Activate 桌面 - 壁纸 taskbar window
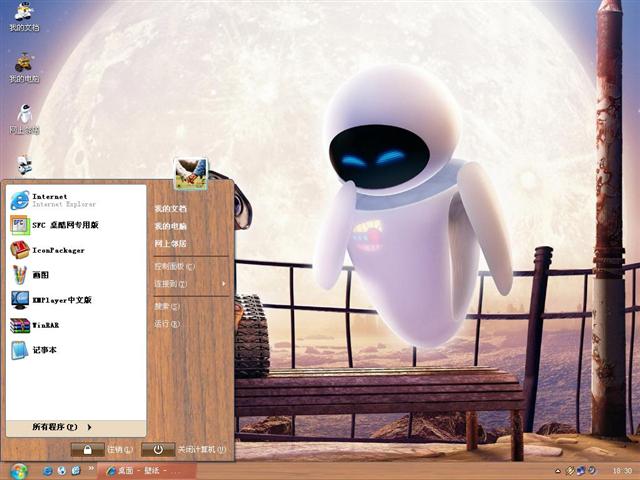The width and height of the screenshot is (640, 480). pos(146,471)
